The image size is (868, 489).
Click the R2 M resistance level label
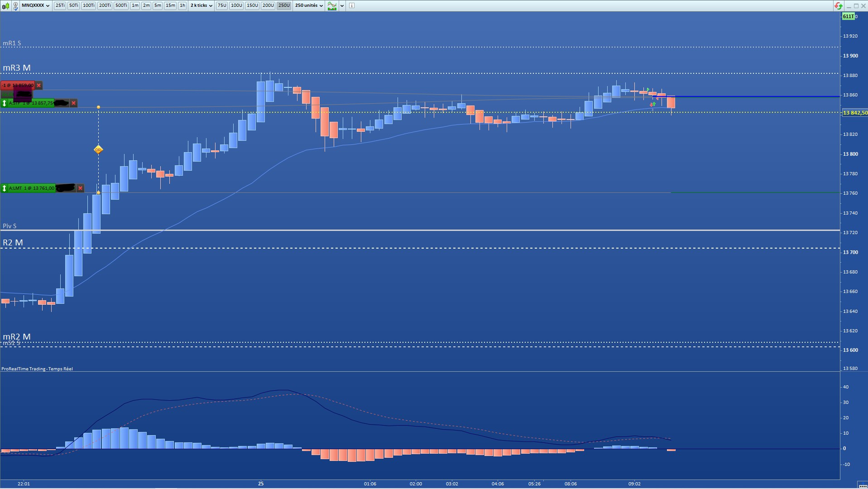click(13, 243)
